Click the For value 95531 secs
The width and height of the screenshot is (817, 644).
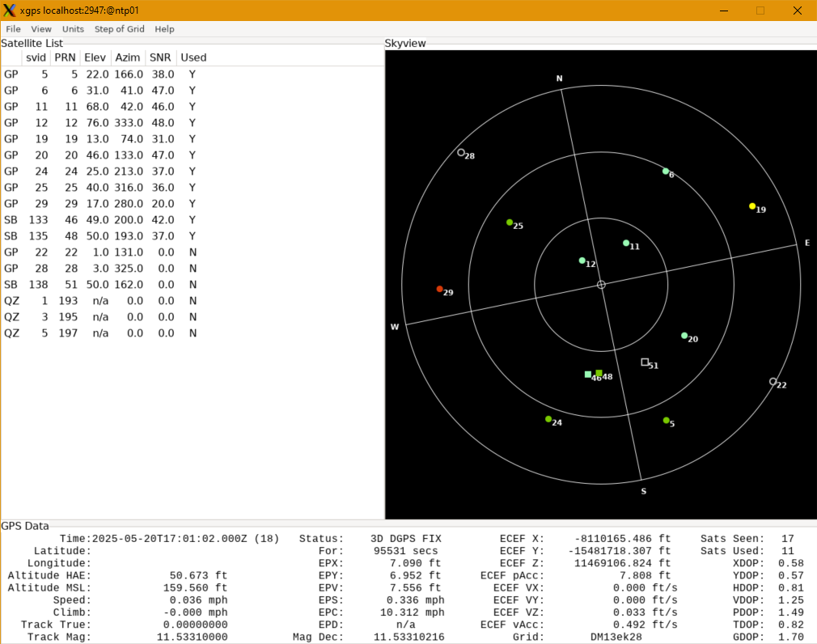coord(406,551)
